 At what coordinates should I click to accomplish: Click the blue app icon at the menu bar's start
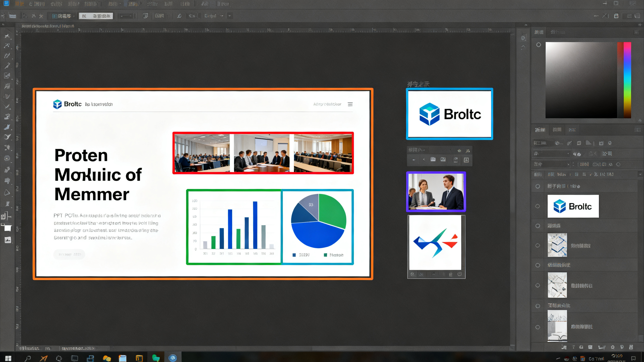pos(6,3)
